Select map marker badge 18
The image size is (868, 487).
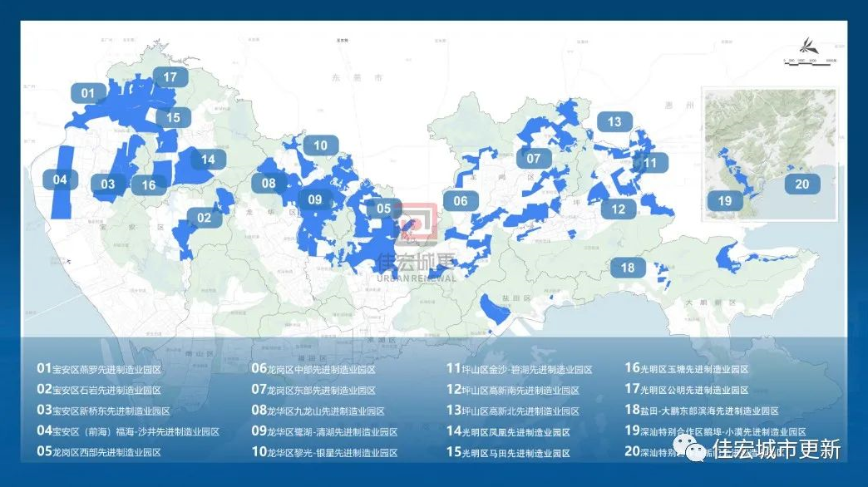click(627, 267)
